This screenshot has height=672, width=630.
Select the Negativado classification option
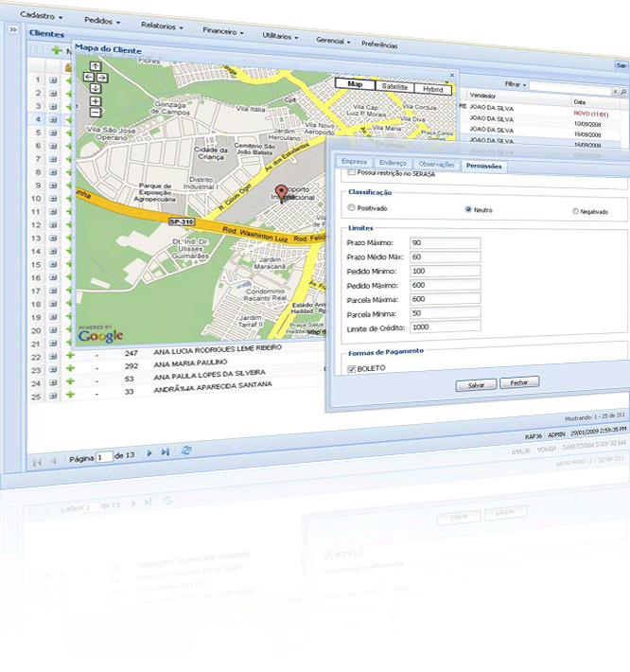[577, 212]
